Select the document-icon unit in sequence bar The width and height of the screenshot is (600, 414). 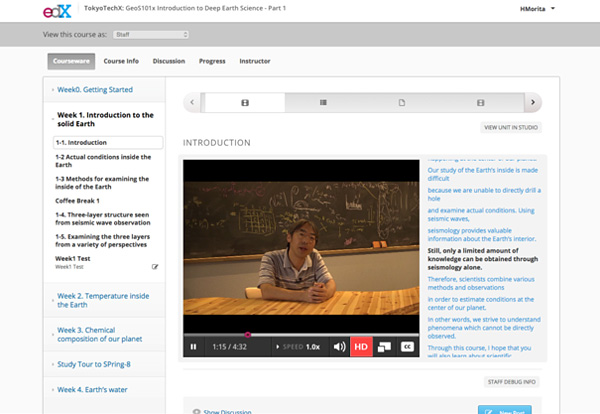point(402,102)
